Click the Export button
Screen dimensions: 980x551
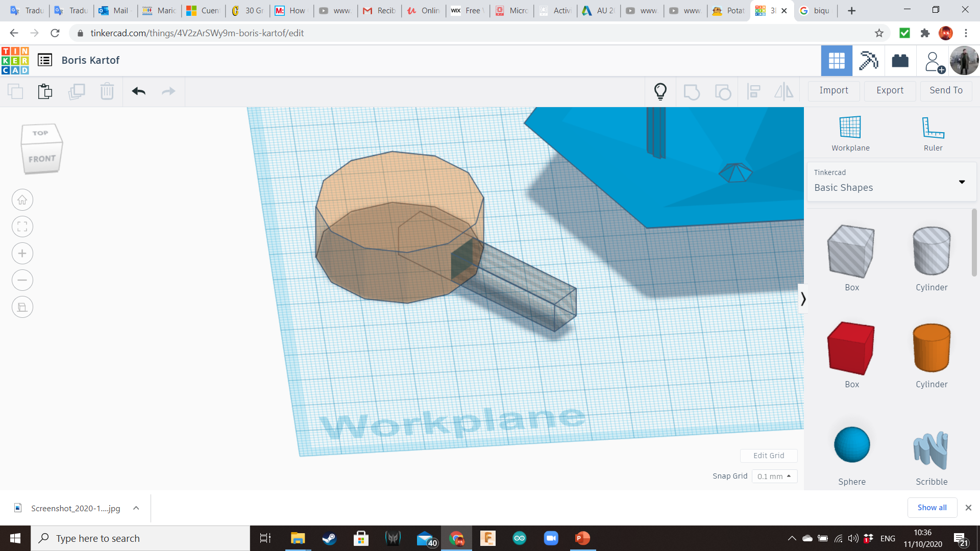890,90
